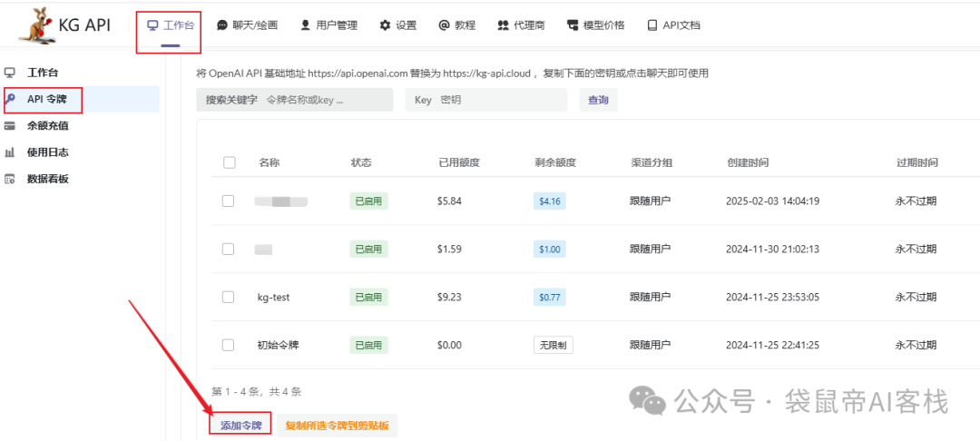Click the 2024-11-25 22:41:25 creation time

click(772, 345)
